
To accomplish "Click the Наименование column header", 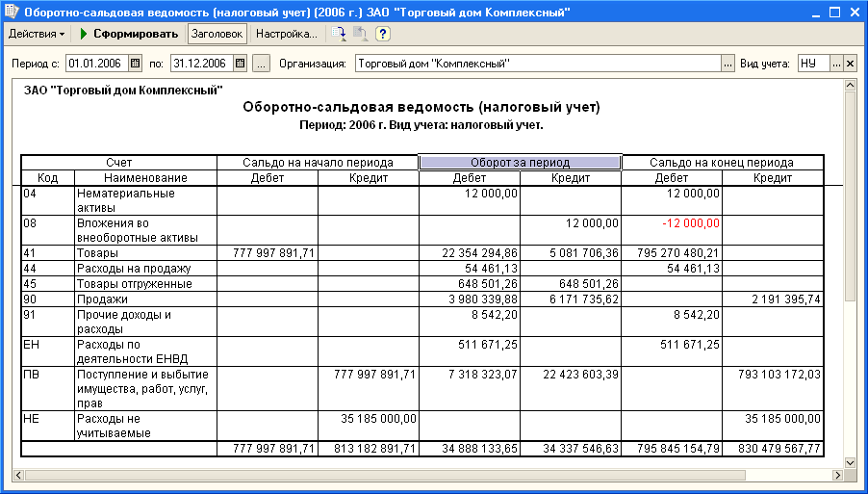I will tap(145, 178).
